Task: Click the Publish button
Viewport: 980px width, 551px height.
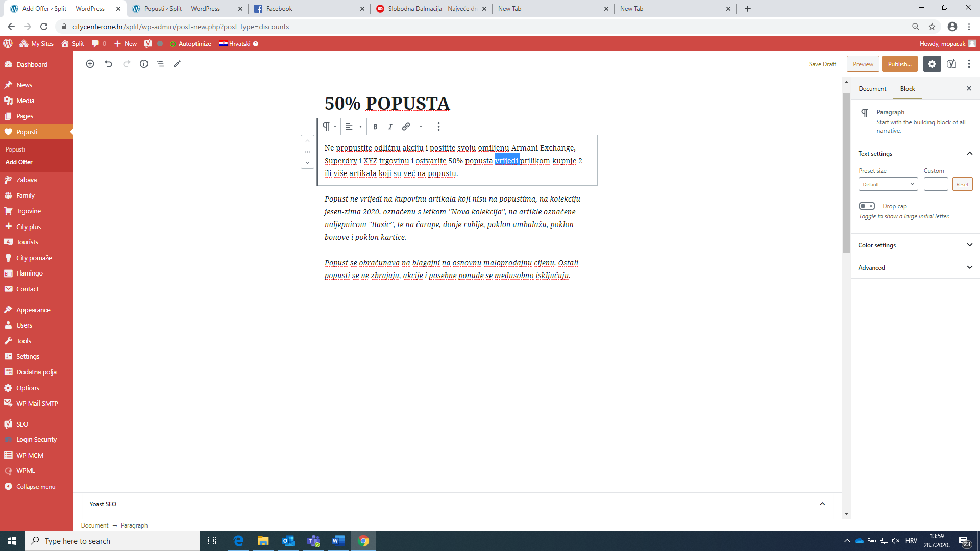Action: coord(899,64)
